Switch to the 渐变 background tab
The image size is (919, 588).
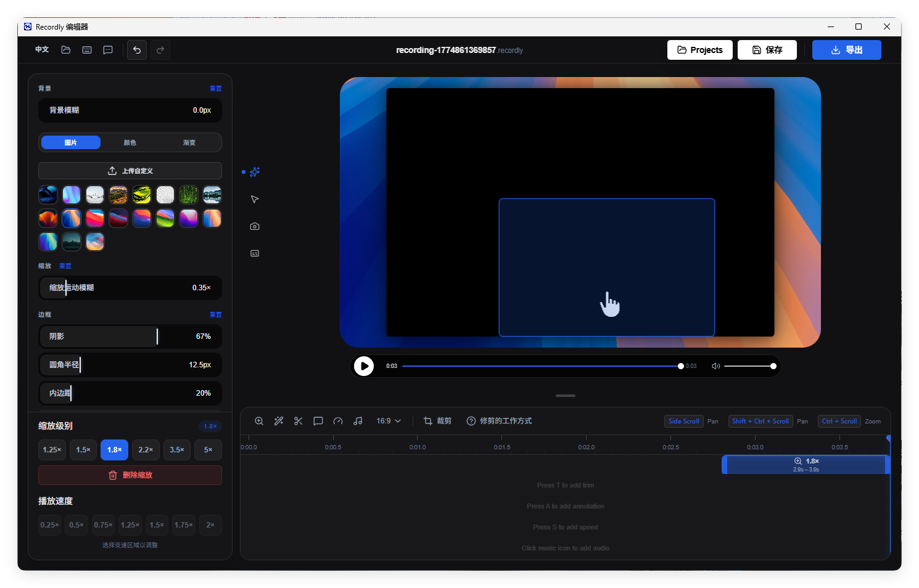189,142
